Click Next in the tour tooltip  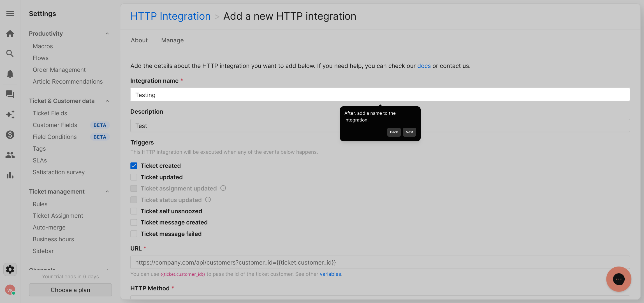point(409,132)
